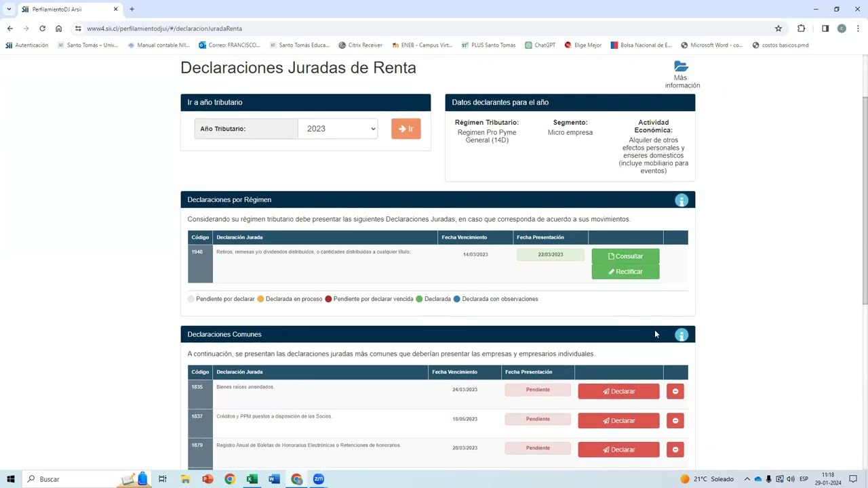Viewport: 868px width, 488px height.
Task: Click the Pendiente status for row 1837
Action: coord(538,419)
